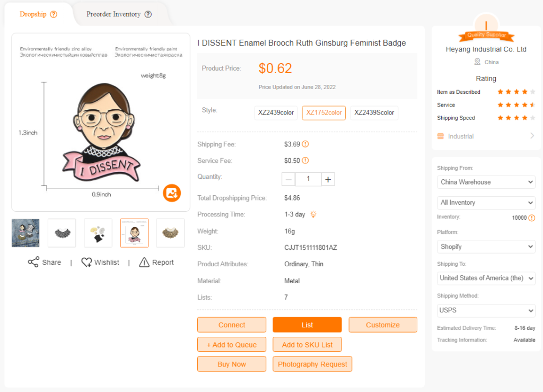The width and height of the screenshot is (543, 392).
Task: Click the Photography Request button
Action: click(312, 364)
